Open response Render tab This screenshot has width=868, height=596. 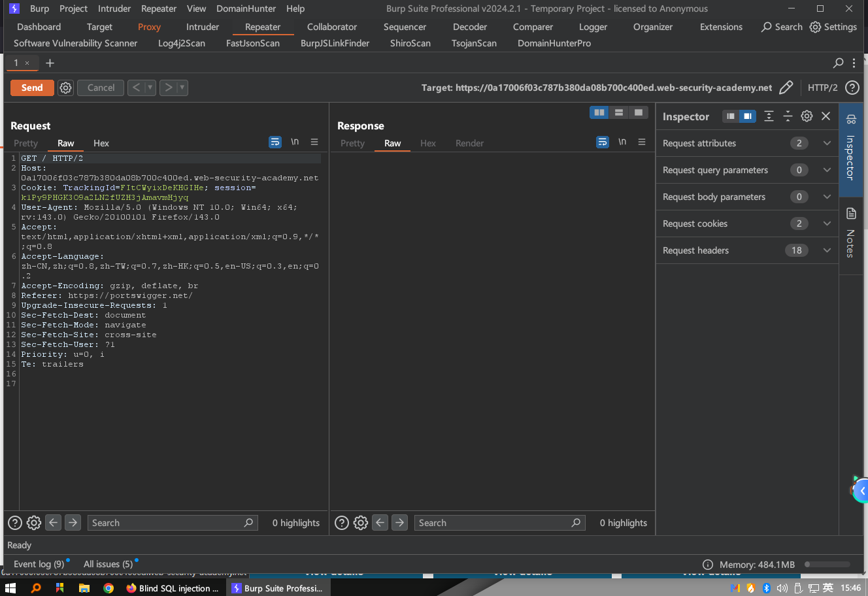pos(470,143)
